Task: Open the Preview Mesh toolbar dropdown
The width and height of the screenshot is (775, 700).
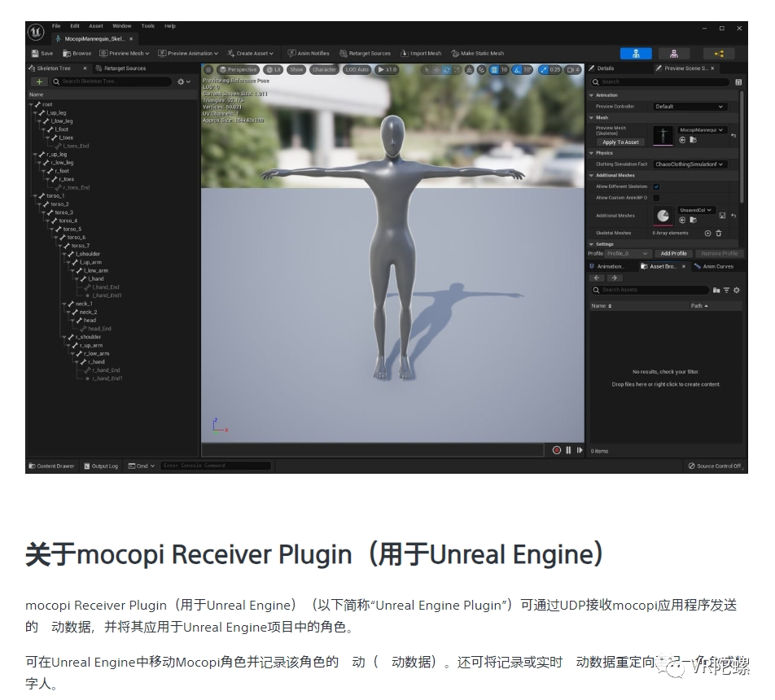Action: point(124,54)
